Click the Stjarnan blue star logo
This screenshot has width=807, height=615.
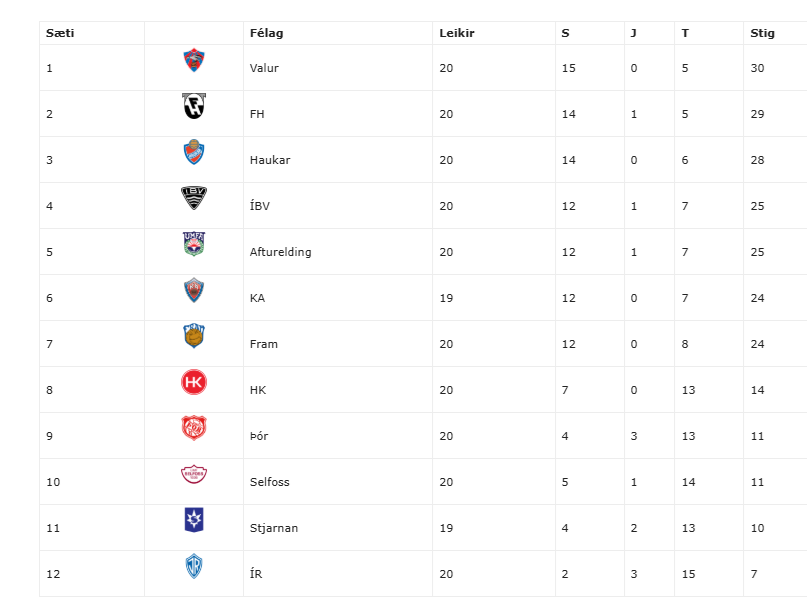pyautogui.click(x=193, y=521)
